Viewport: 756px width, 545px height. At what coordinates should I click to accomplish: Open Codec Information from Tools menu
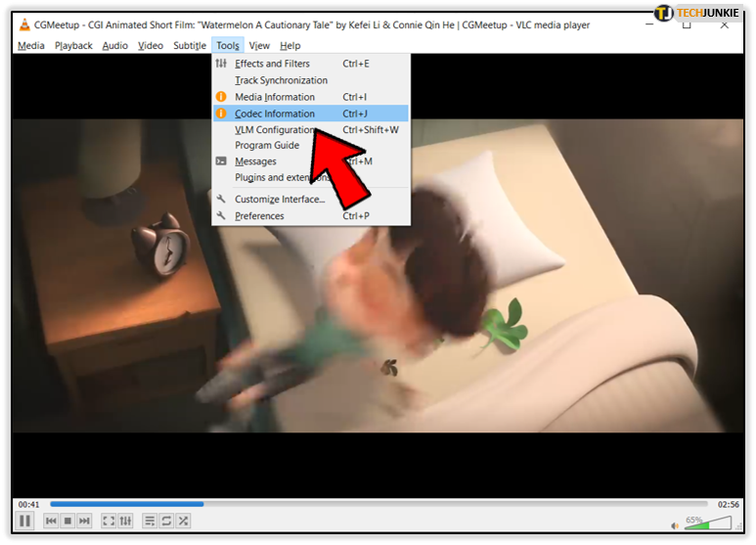(311, 114)
